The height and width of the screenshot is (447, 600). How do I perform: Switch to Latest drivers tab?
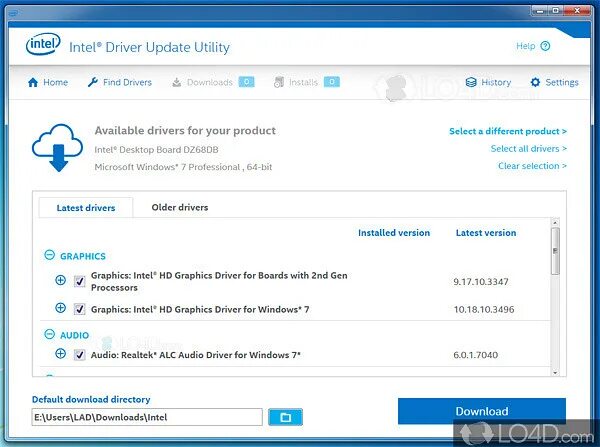[86, 208]
